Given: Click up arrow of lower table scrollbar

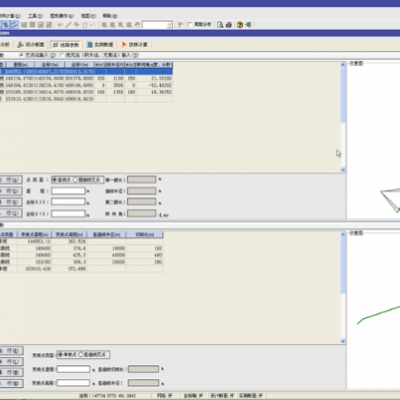Looking at the screenshot, I should (343, 235).
